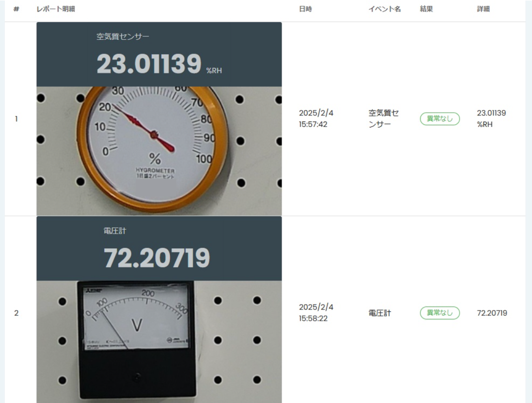Viewport: 532px width, 403px height.
Task: Click the 空気質センサー title in first card
Action: [123, 37]
